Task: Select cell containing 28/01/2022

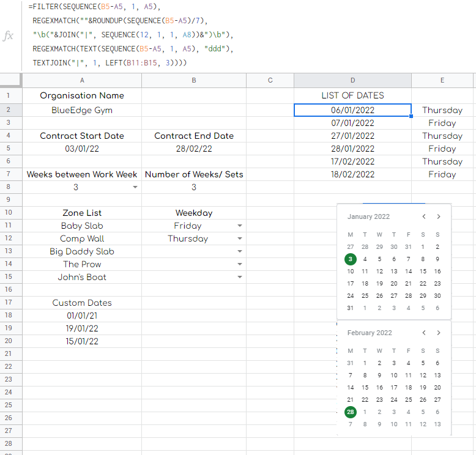Action: pos(353,149)
